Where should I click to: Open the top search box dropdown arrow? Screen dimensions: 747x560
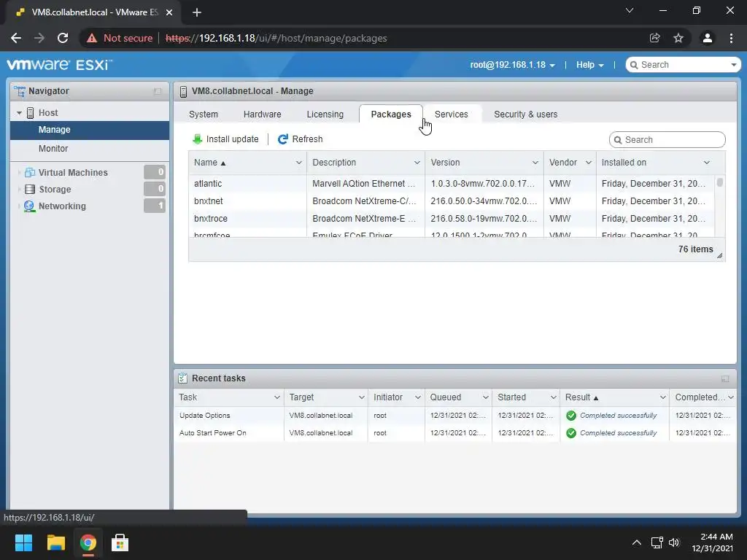tap(733, 65)
